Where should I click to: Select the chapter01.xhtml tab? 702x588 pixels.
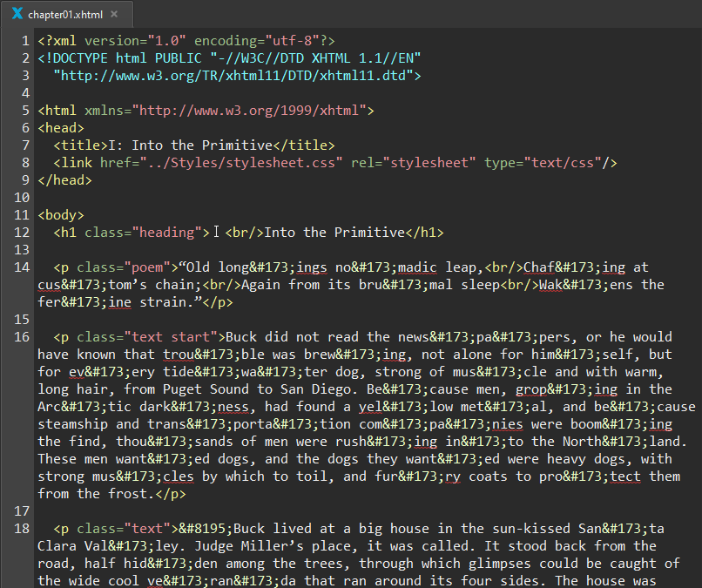point(66,14)
